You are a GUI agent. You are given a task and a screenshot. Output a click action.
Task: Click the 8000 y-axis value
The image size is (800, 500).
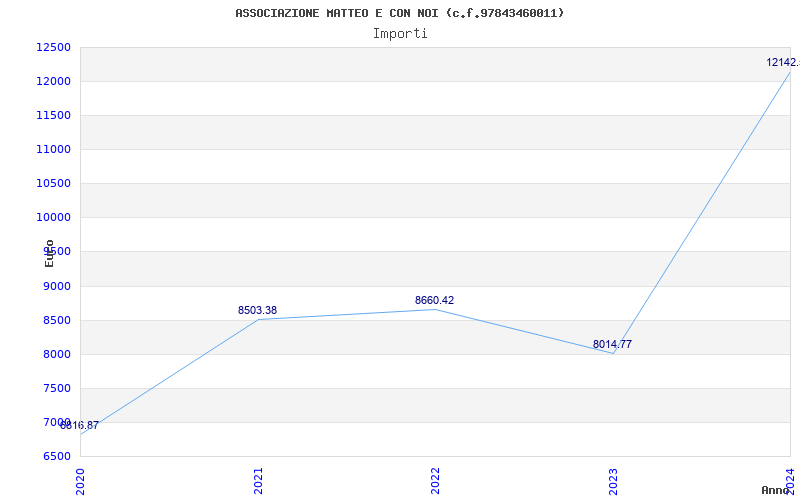57,355
